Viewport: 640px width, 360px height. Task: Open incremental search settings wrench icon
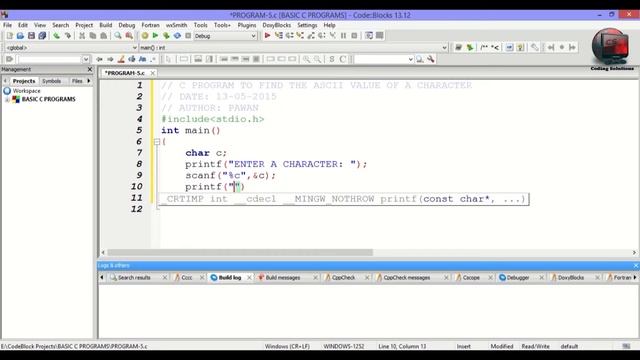pos(431,59)
